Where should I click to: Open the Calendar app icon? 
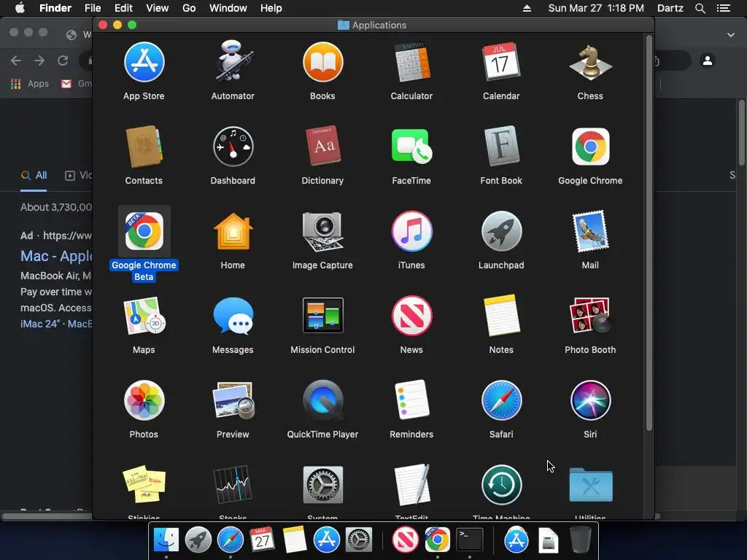click(x=501, y=63)
